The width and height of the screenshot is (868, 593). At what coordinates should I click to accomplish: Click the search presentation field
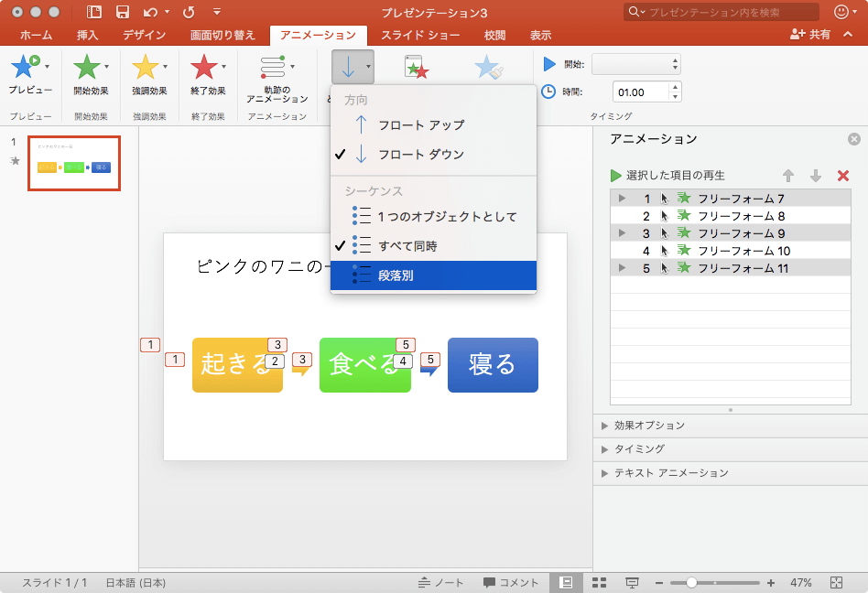[x=722, y=12]
